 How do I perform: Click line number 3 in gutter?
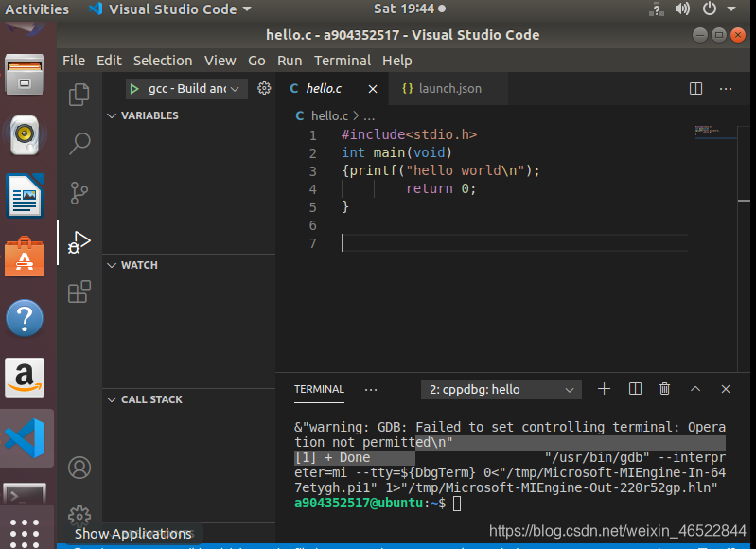pyautogui.click(x=312, y=171)
